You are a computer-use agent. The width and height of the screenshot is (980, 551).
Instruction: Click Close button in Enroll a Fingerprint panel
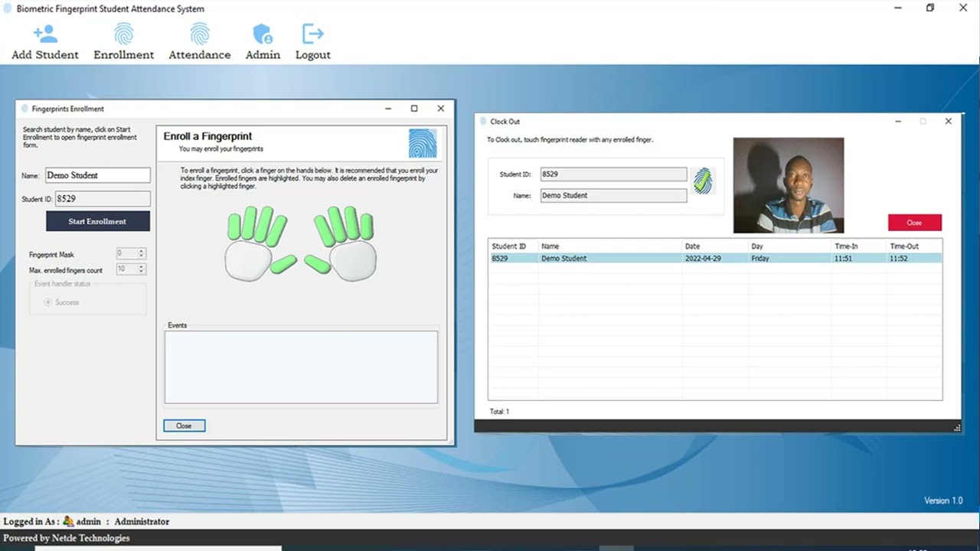coord(184,425)
